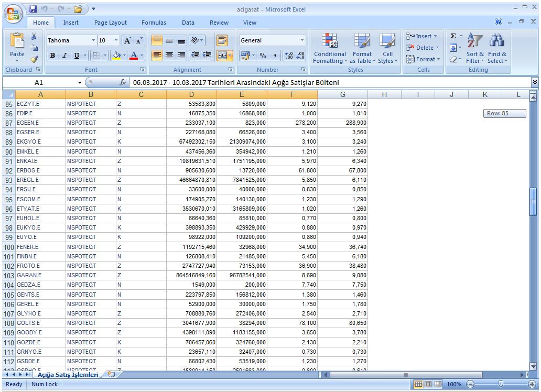Activate the Format Painter brush
Viewport: 541px width, 392px height.
34,59
